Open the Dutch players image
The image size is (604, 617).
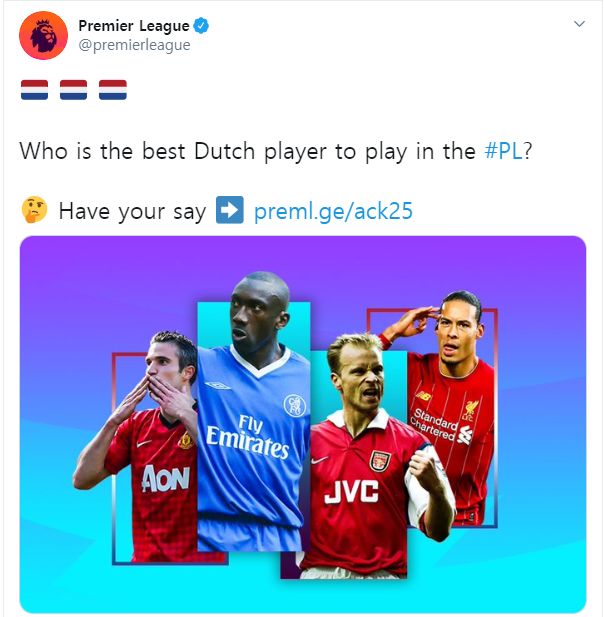303,424
